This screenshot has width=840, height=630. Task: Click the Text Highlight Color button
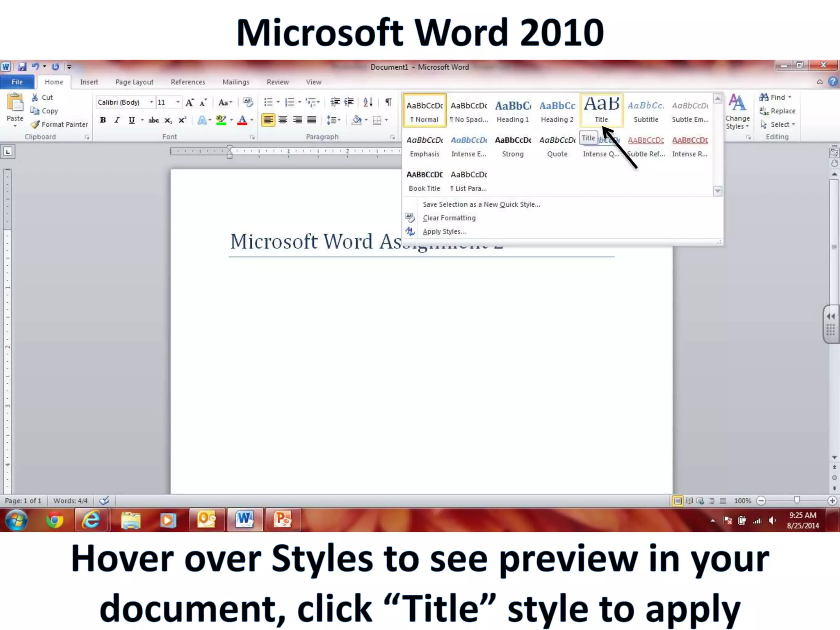click(221, 120)
